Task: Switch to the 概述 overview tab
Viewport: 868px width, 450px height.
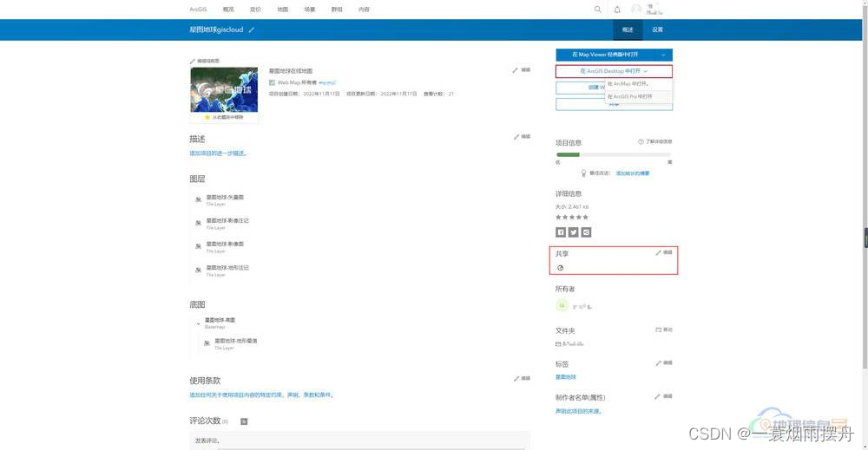Action: click(x=628, y=29)
